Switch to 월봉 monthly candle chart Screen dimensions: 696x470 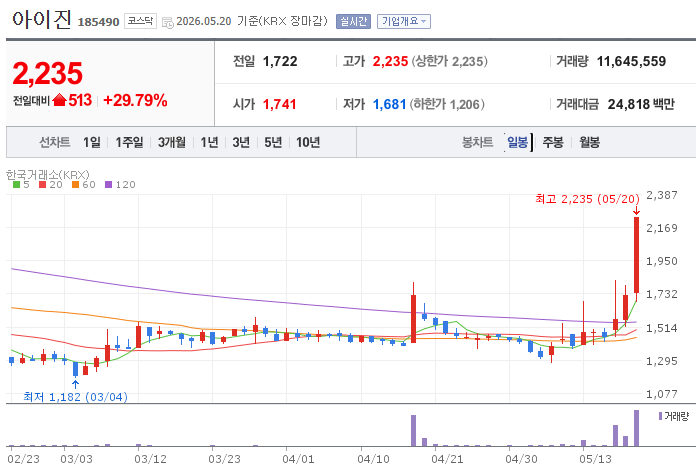[589, 142]
